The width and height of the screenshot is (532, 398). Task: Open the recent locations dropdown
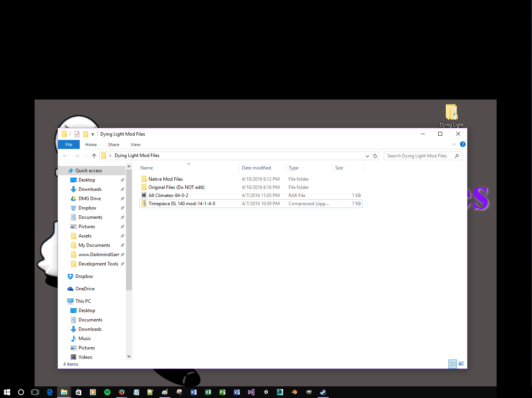click(x=86, y=156)
